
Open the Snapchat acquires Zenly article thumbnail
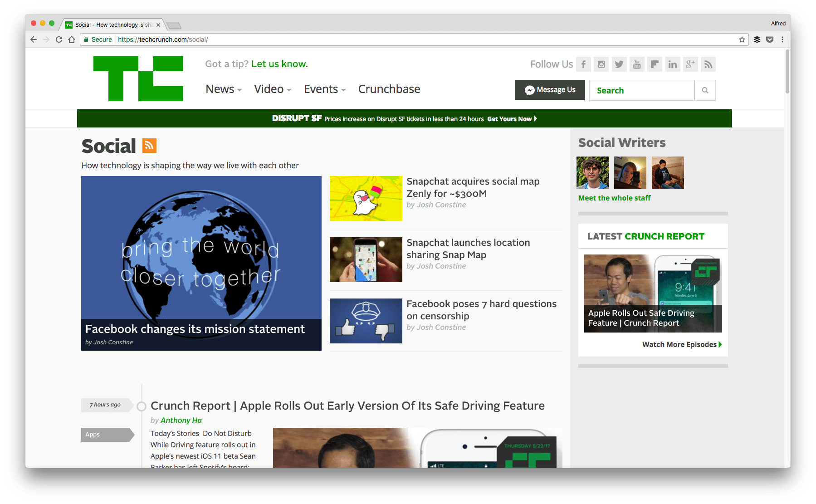click(x=366, y=198)
